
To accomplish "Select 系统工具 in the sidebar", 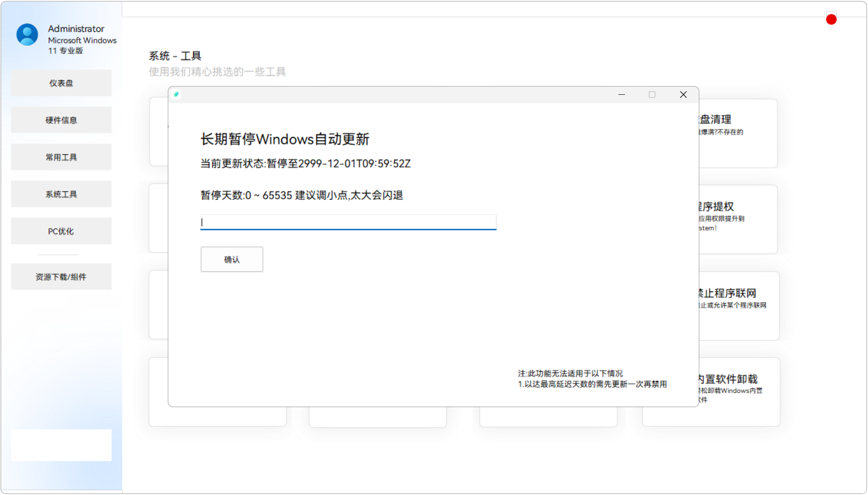I will click(x=61, y=194).
